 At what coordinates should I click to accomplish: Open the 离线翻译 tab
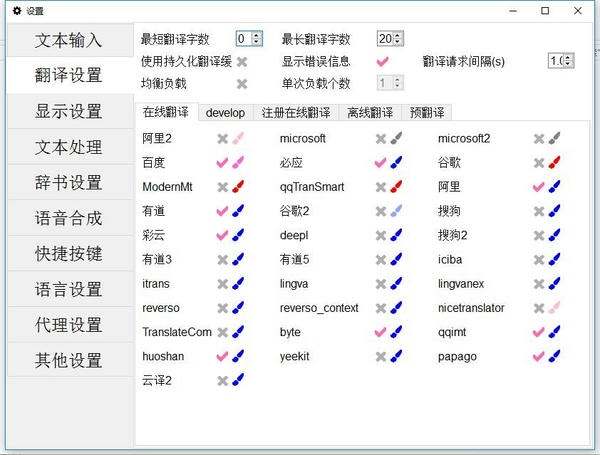[370, 113]
